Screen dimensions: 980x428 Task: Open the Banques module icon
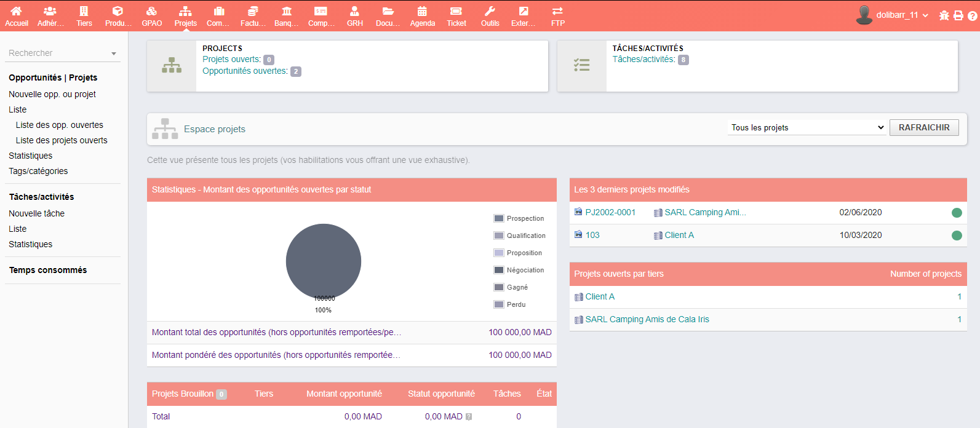[x=287, y=11]
